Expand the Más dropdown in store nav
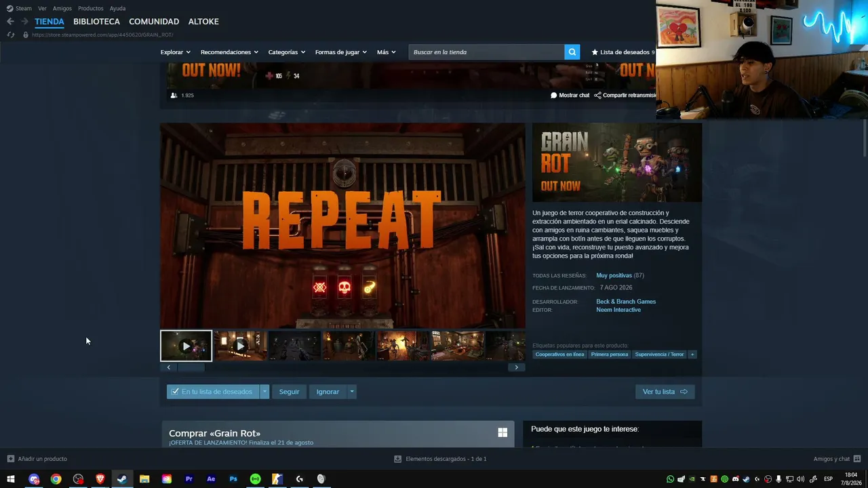868x488 pixels. pos(387,52)
